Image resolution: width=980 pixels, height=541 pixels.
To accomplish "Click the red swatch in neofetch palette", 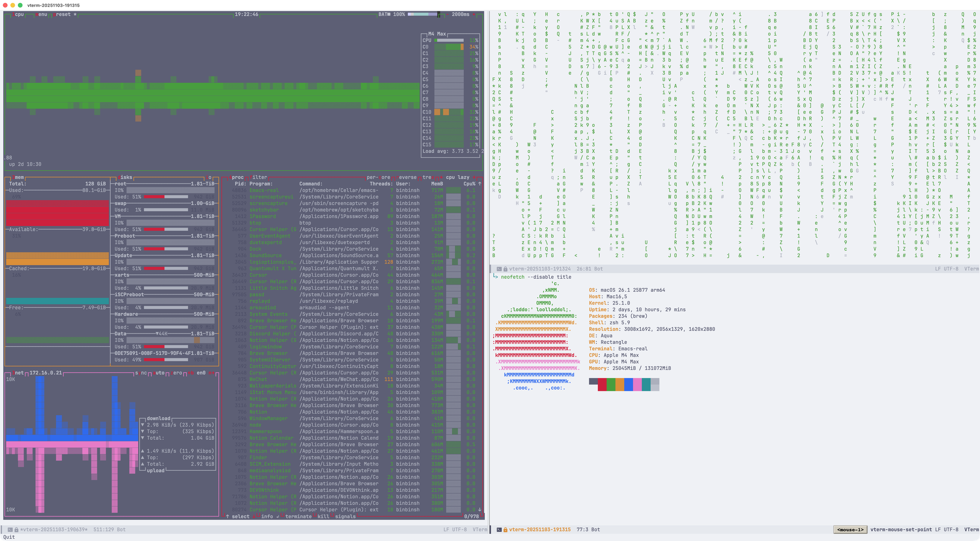I will [x=602, y=385].
